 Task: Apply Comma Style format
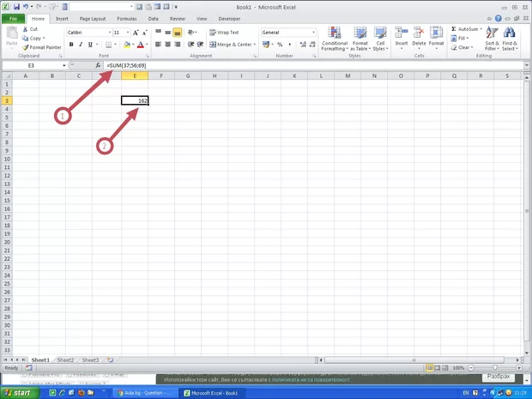289,45
